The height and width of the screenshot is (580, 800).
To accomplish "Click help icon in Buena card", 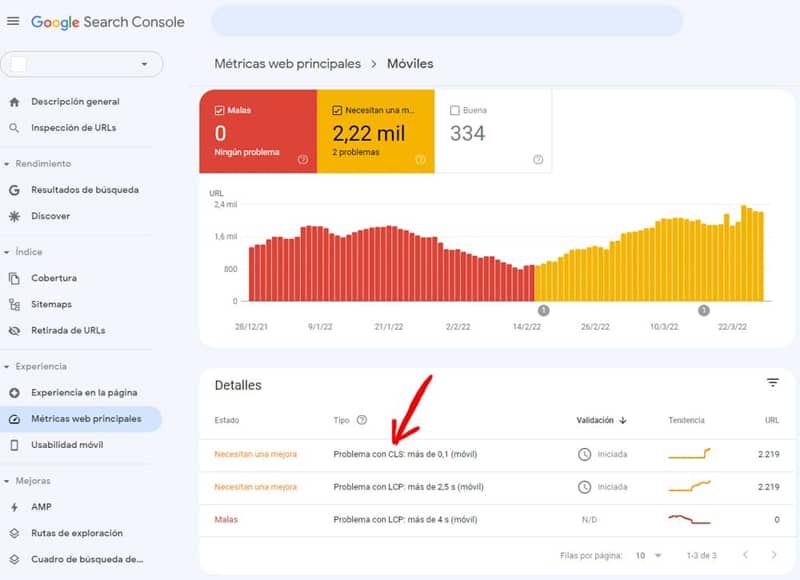I will 538,160.
